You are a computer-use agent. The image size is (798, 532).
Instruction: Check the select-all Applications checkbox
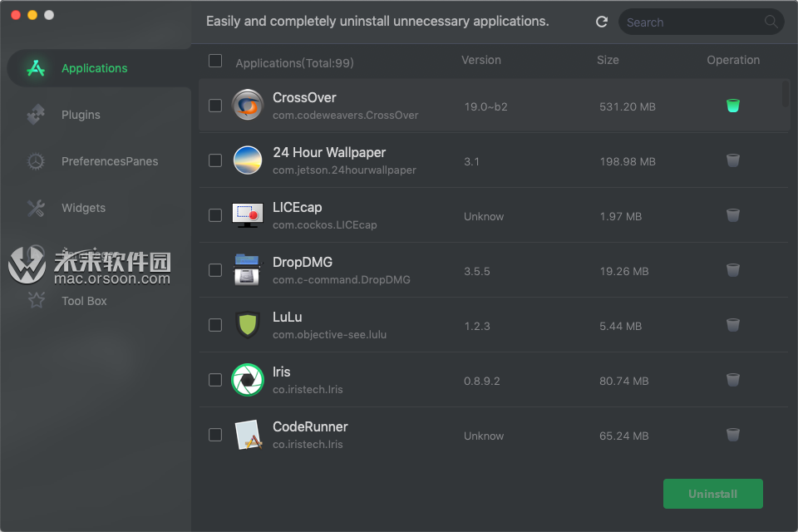215,61
